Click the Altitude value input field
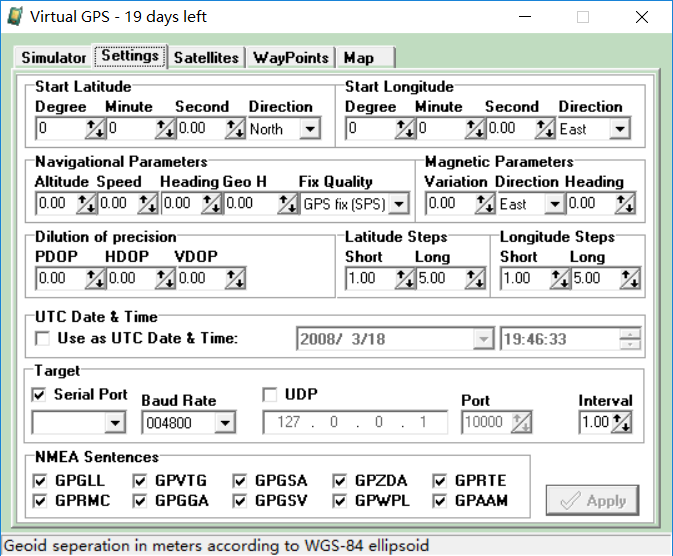Image resolution: width=673 pixels, height=556 pixels. click(x=57, y=203)
